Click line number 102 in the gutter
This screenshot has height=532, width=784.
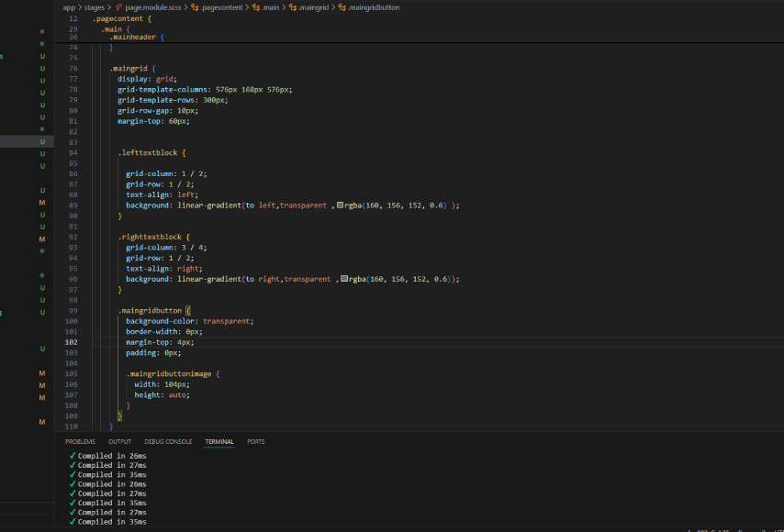(73, 341)
